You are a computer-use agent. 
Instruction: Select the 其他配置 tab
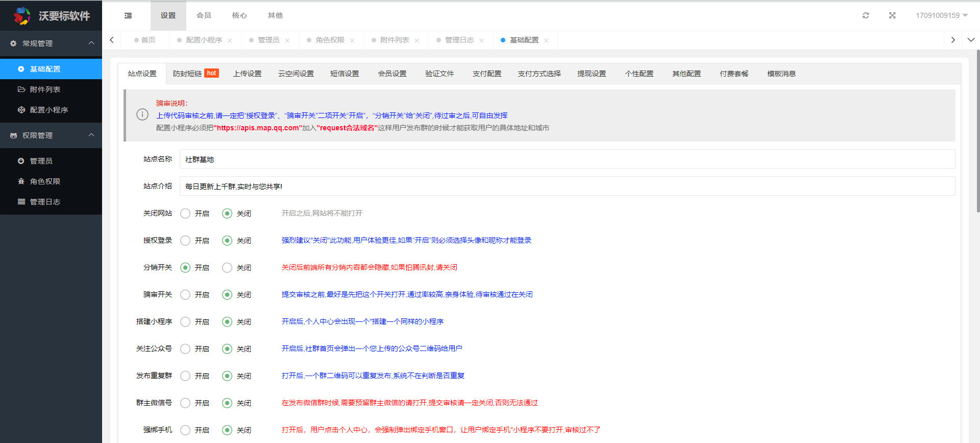(687, 74)
